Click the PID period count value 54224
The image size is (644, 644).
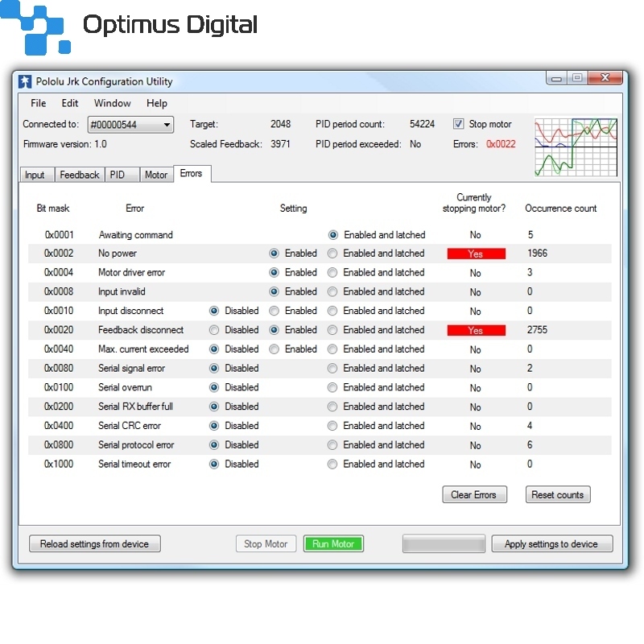422,124
